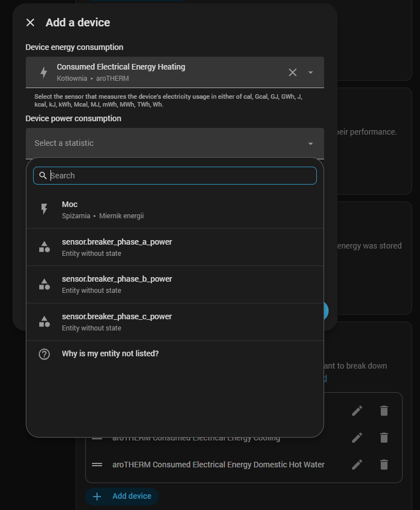This screenshot has width=420, height=510.
Task: Delete the Electrical Energy Cooling device
Action: click(384, 438)
